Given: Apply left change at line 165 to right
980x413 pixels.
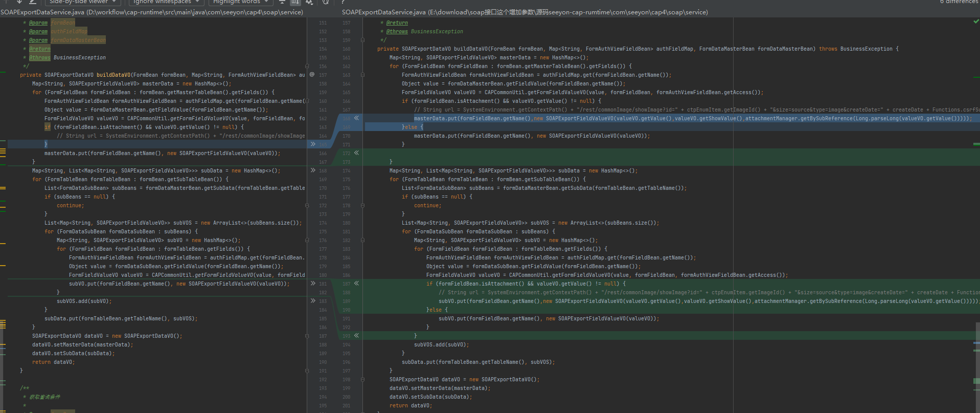Looking at the screenshot, I should (313, 144).
